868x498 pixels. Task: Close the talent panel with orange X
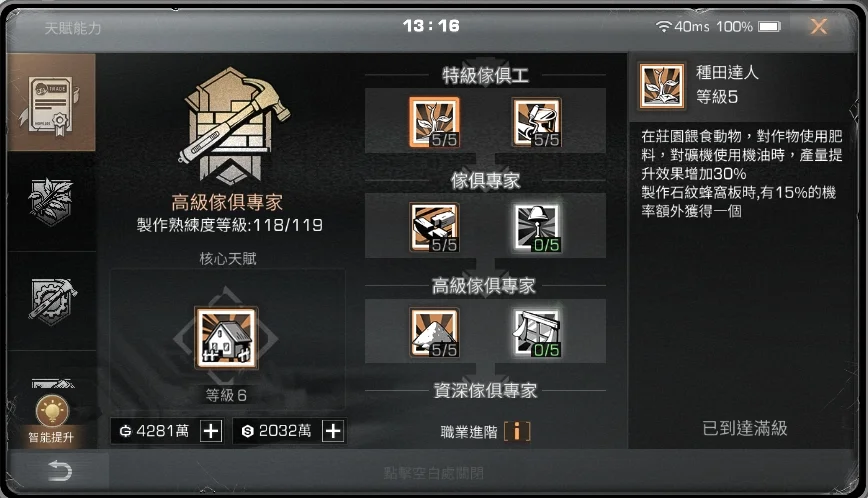[x=819, y=26]
